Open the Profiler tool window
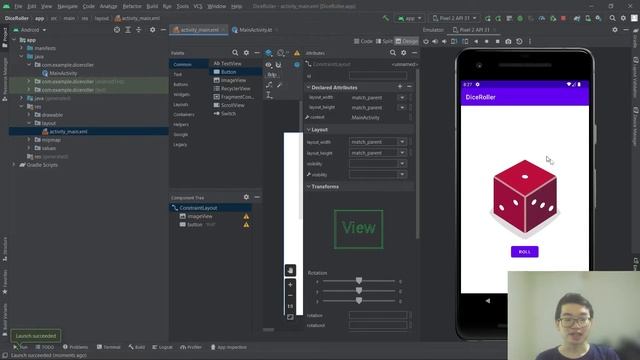Image resolution: width=640 pixels, height=360 pixels. coord(191,347)
